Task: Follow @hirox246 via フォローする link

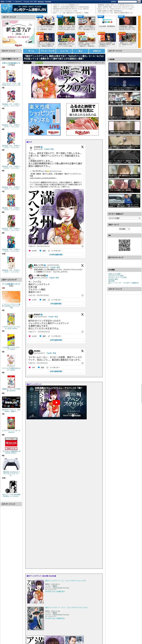Action: tap(49, 149)
